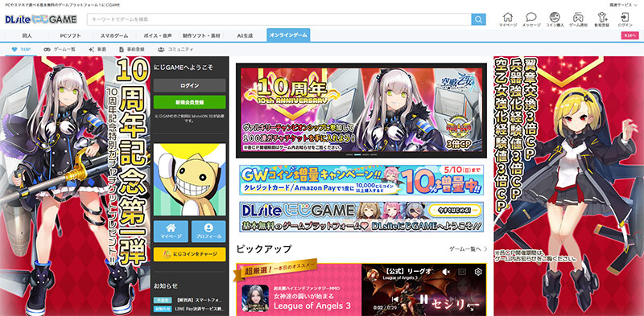The height and width of the screenshot is (316, 644).
Task: Click 【公式】リーグオ video title
Action: [409, 270]
